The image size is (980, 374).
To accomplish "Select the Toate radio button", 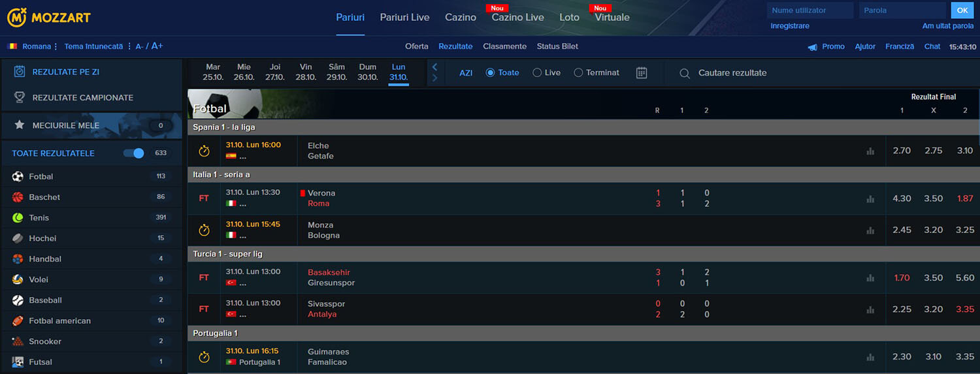I will point(490,72).
